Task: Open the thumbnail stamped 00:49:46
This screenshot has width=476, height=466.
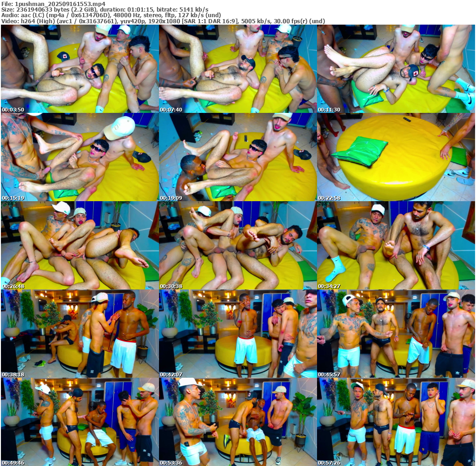Action: [x=79, y=422]
